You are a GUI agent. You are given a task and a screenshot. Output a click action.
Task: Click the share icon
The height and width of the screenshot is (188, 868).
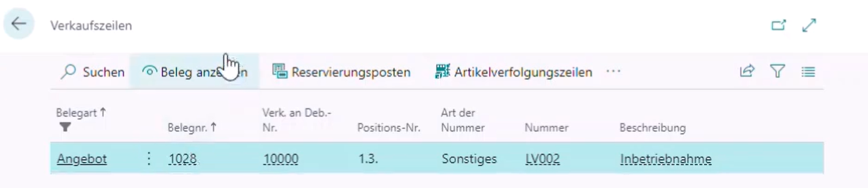pyautogui.click(x=747, y=71)
